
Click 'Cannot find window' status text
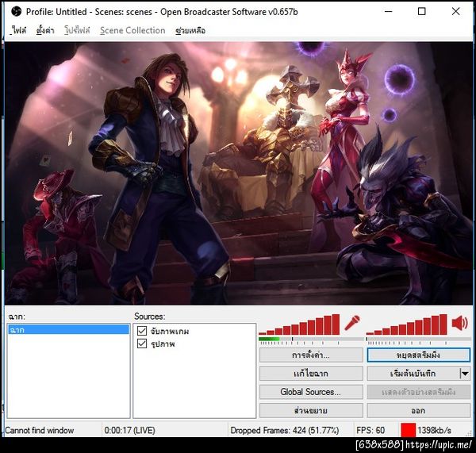(40, 430)
